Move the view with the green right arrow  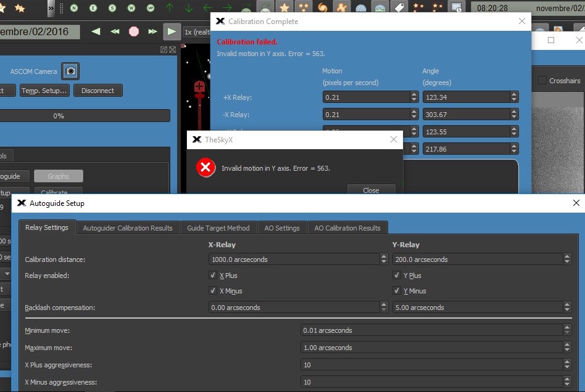227,8
